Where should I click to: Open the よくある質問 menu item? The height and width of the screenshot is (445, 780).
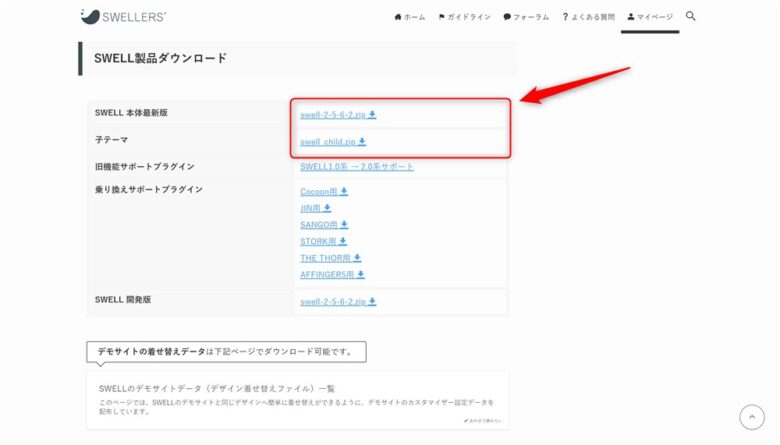tap(588, 17)
